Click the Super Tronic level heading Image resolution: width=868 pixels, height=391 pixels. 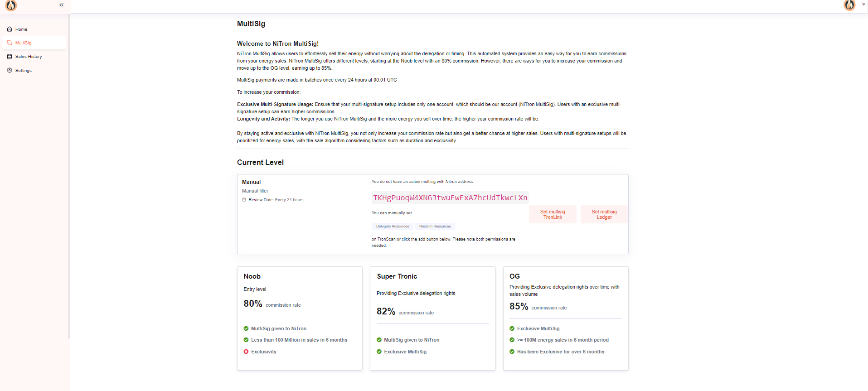tap(397, 276)
